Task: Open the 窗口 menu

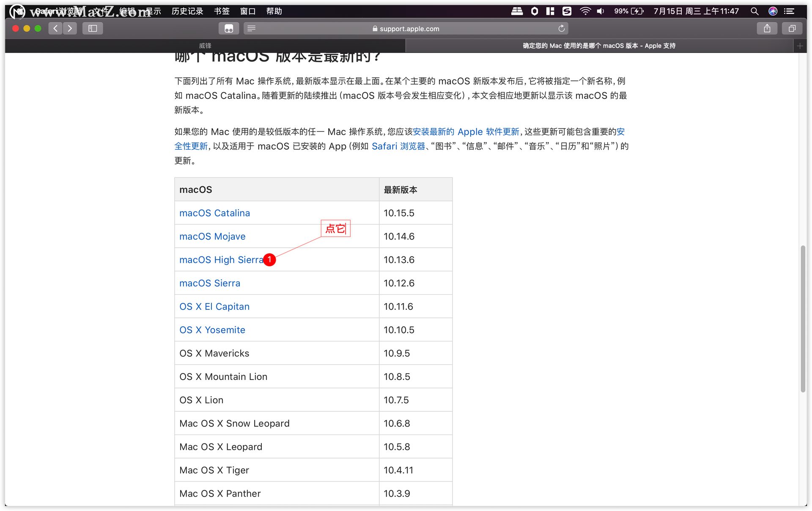Action: tap(248, 11)
